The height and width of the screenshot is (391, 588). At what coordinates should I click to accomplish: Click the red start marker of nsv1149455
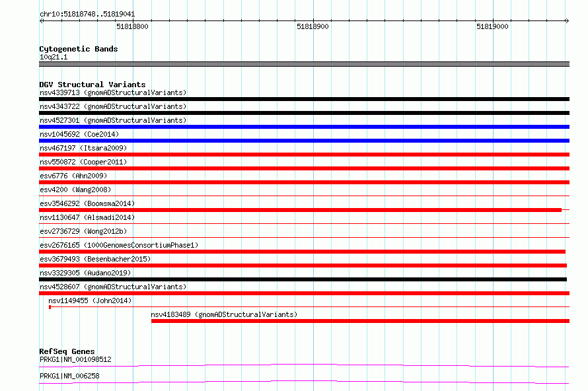coord(50,307)
